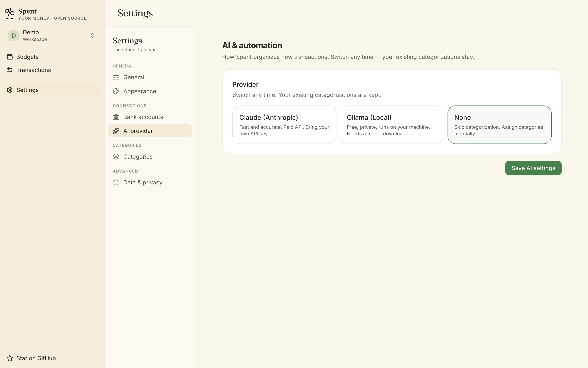Open the Data & privacy settings section
The image size is (588, 368).
click(x=150, y=182)
